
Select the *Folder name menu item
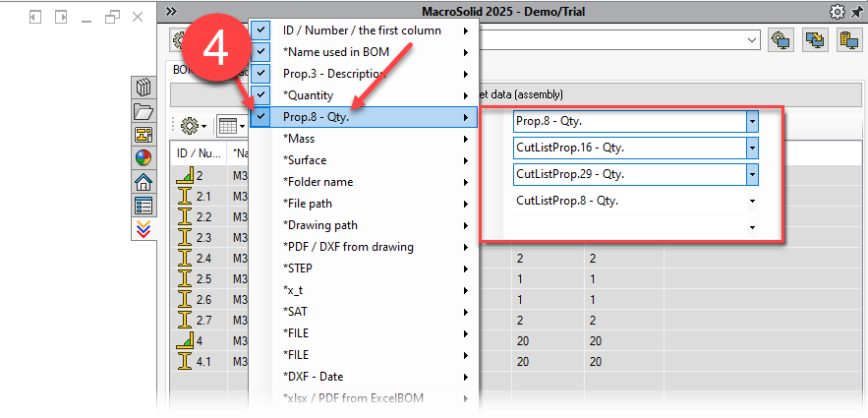click(x=364, y=182)
